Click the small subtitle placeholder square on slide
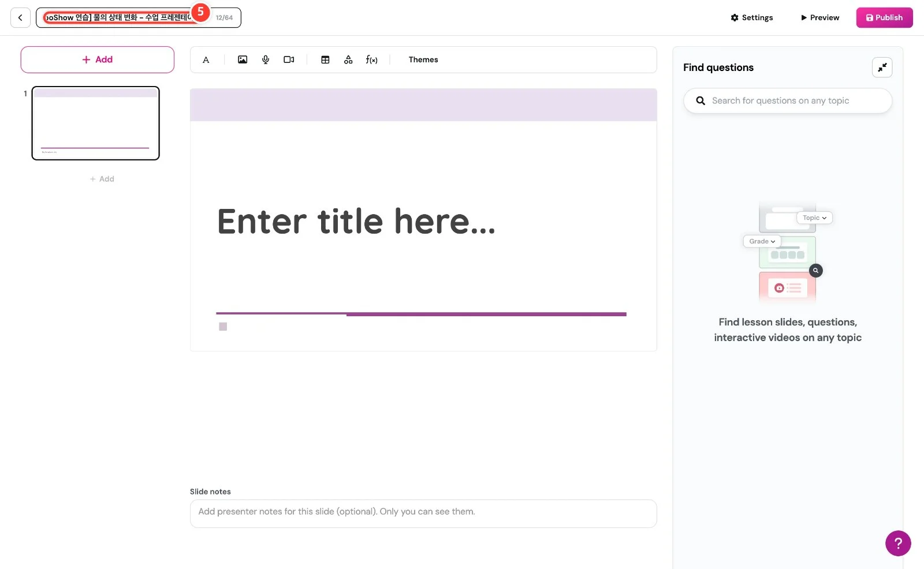This screenshot has width=924, height=569. tap(223, 327)
